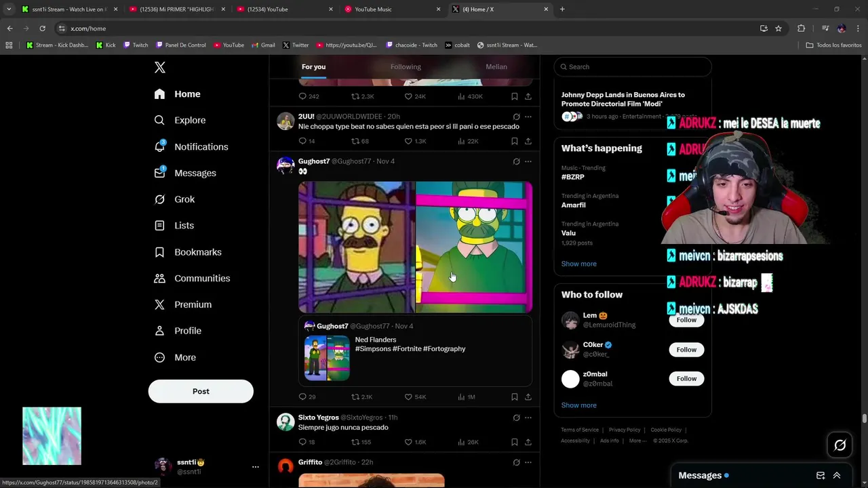Viewport: 868px width, 488px height.
Task: Open Bookmarks in the sidebar
Action: click(x=188, y=252)
